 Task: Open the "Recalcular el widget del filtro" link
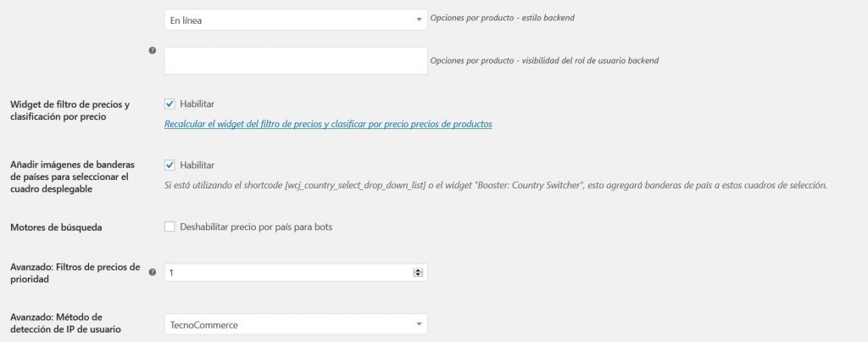[x=328, y=124]
